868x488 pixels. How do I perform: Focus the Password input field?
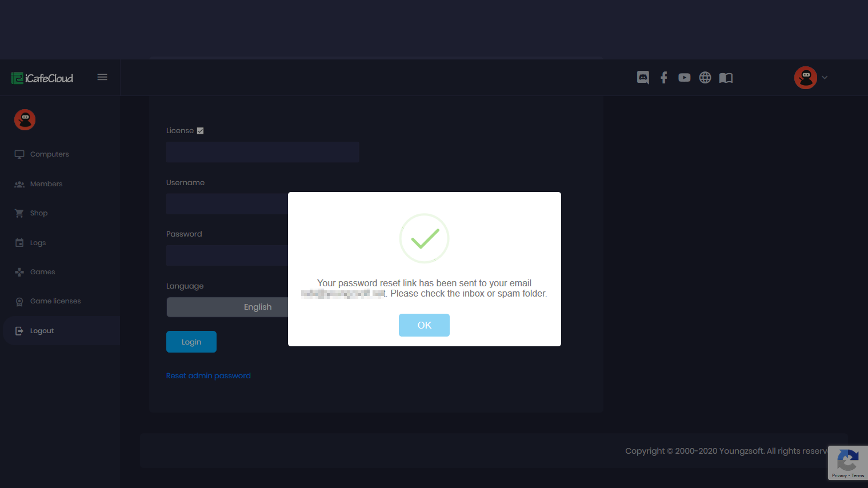click(227, 255)
